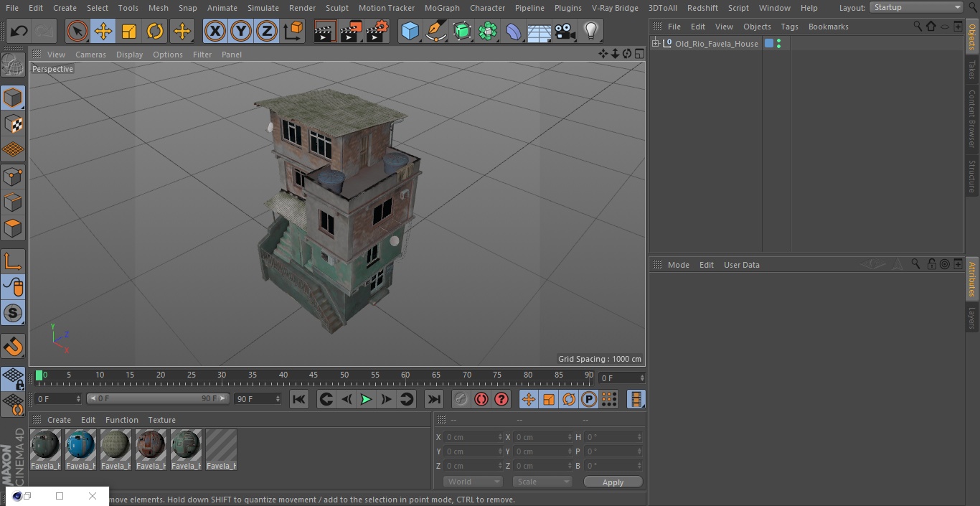Screen dimensions: 980x506
Task: Open Object Manager Tags menu
Action: coord(789,27)
